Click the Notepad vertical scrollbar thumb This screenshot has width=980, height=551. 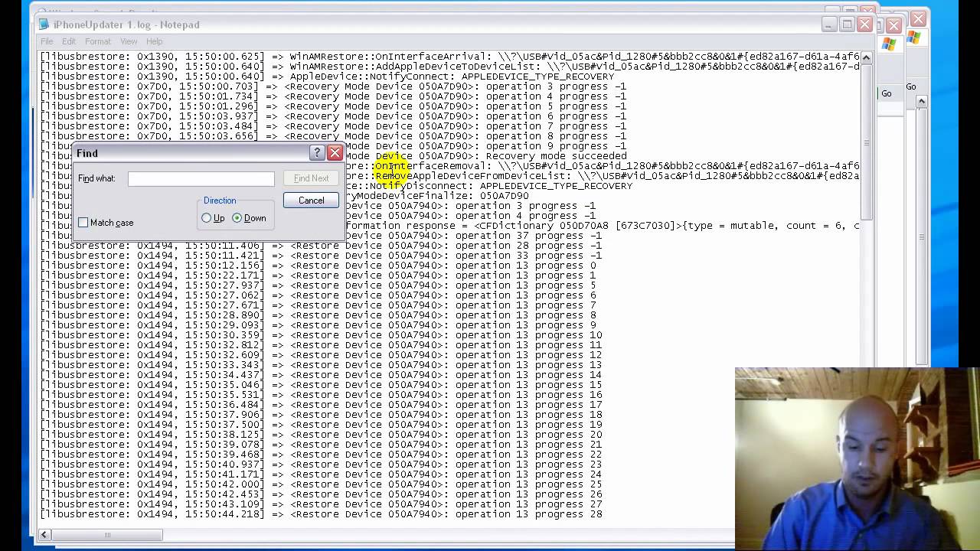click(x=866, y=142)
